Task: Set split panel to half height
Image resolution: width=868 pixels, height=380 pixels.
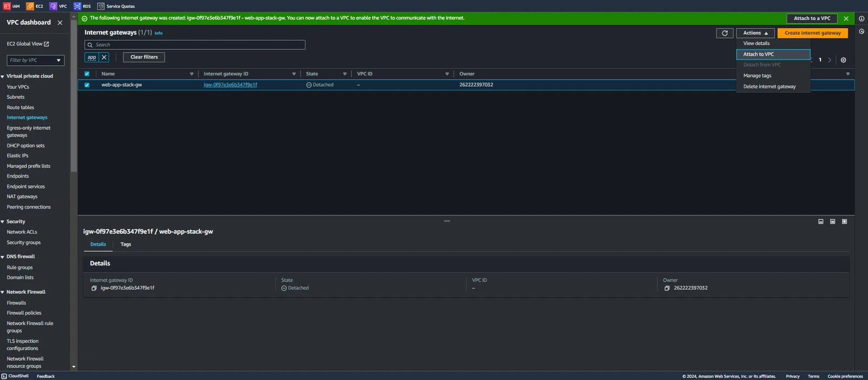Action: (833, 221)
